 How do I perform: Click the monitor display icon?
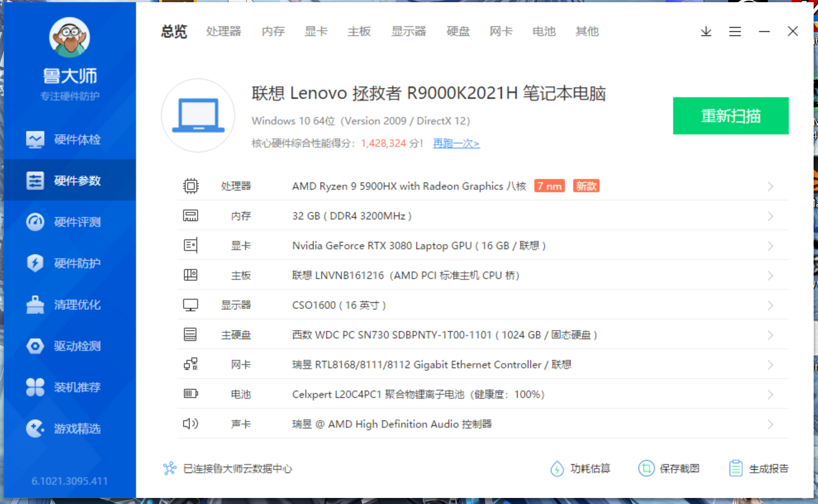pos(191,305)
